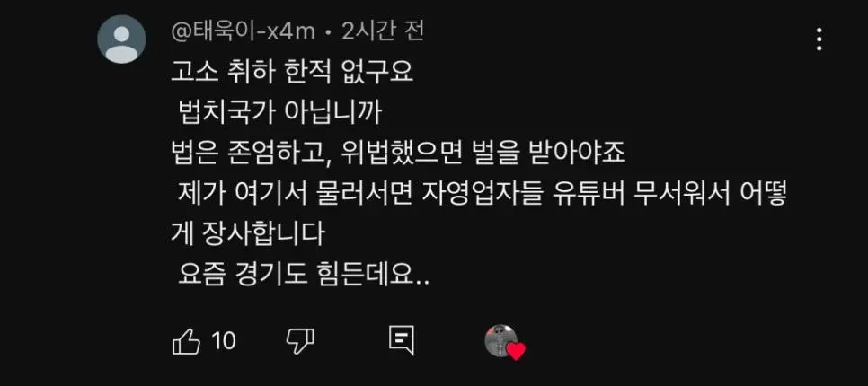
Task: Like the comment with thumbs up icon
Action: click(186, 340)
